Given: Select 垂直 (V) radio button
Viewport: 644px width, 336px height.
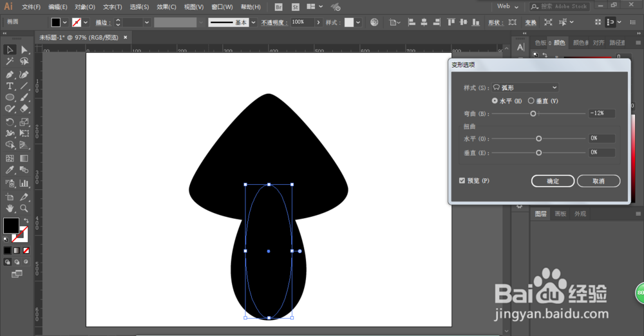Looking at the screenshot, I should (531, 100).
